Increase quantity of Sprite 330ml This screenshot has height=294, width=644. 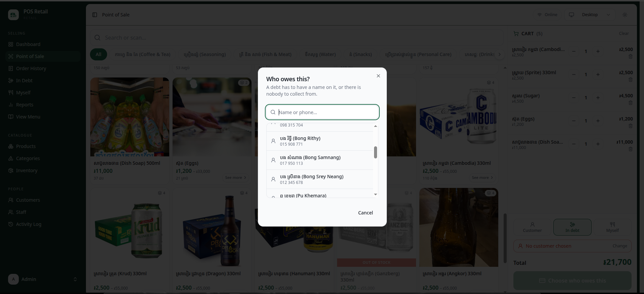[598, 75]
